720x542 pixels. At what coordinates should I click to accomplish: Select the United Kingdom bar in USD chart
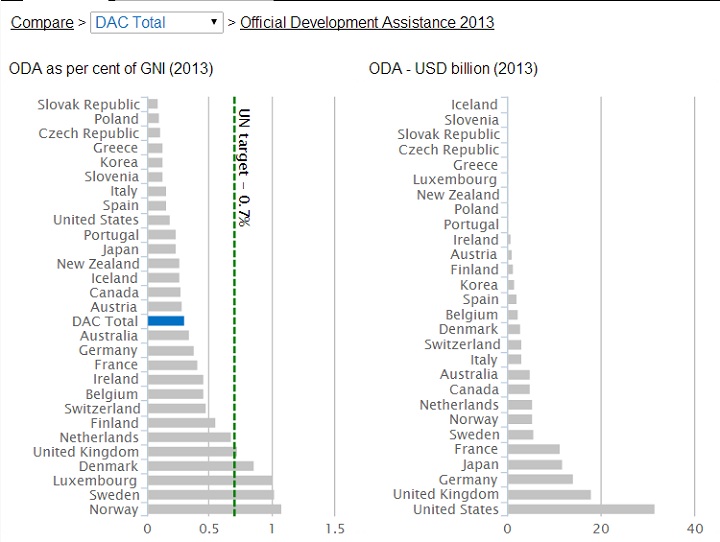(x=548, y=494)
